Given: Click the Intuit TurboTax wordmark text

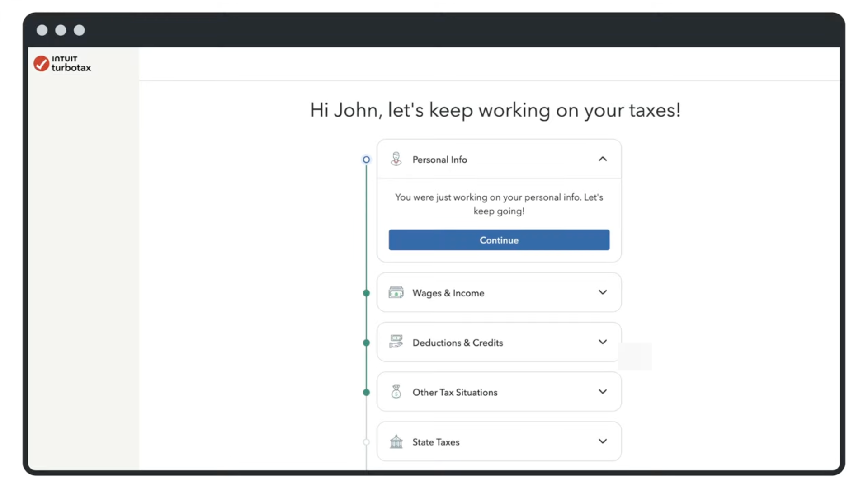Looking at the screenshot, I should point(71,64).
